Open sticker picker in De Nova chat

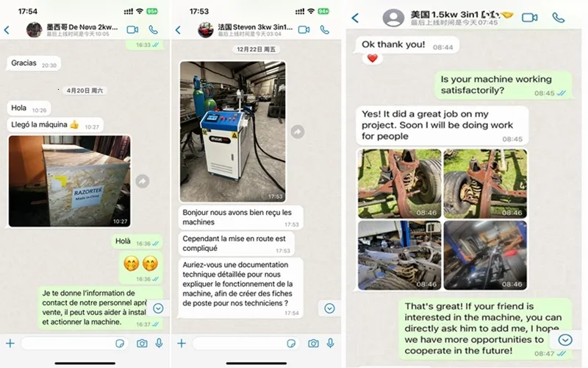pos(120,343)
